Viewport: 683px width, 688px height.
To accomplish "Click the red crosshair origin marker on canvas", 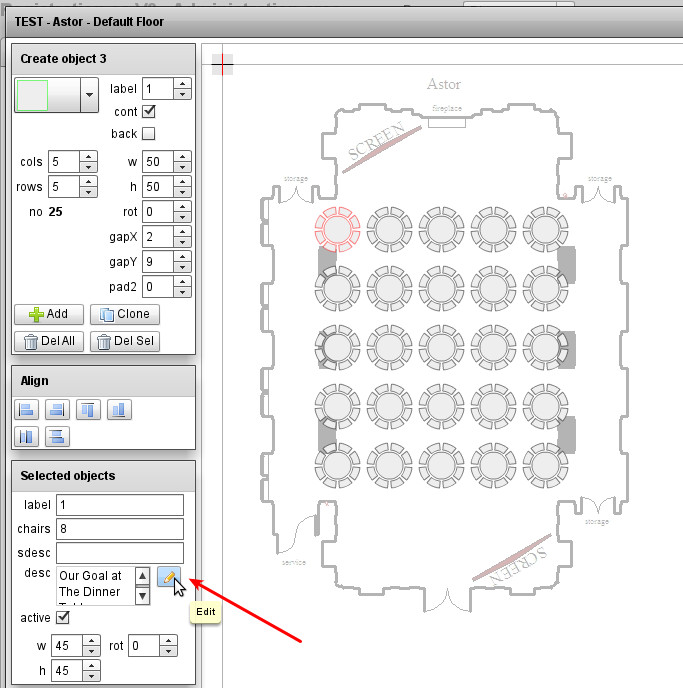I will (222, 64).
